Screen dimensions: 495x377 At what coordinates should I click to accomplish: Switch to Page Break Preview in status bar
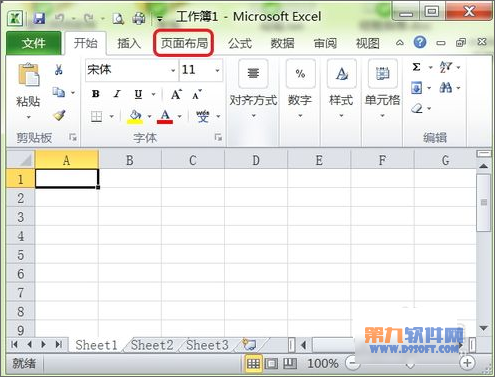[290, 364]
